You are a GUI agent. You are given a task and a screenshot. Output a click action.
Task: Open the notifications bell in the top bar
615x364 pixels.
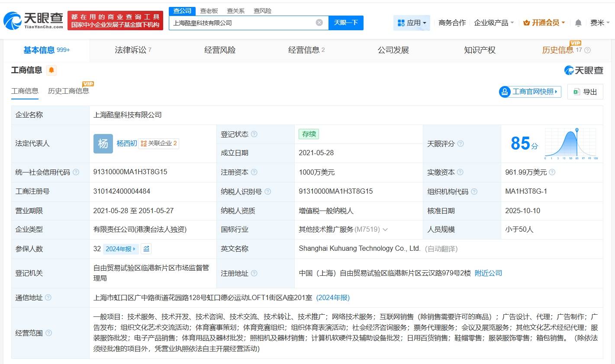[578, 23]
